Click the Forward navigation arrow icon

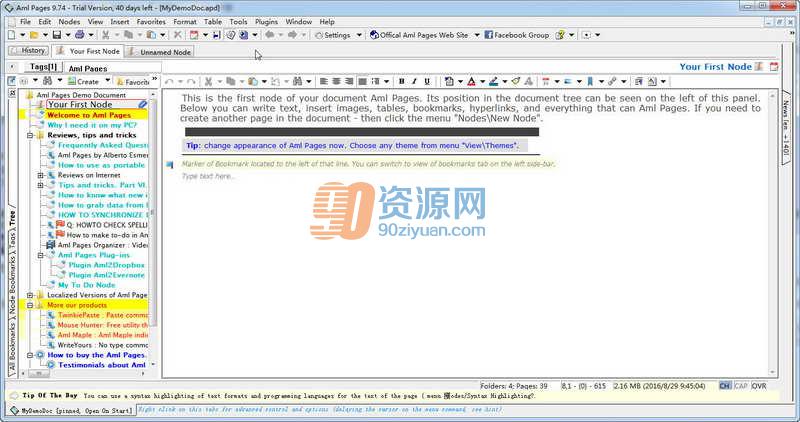click(x=292, y=35)
